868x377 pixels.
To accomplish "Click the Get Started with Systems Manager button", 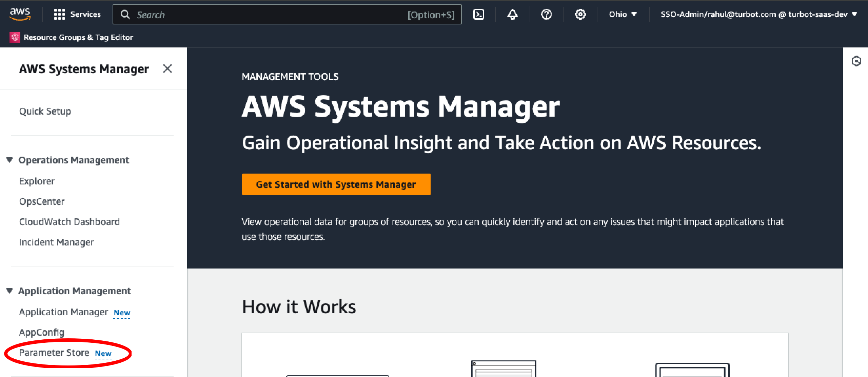I will (x=336, y=184).
